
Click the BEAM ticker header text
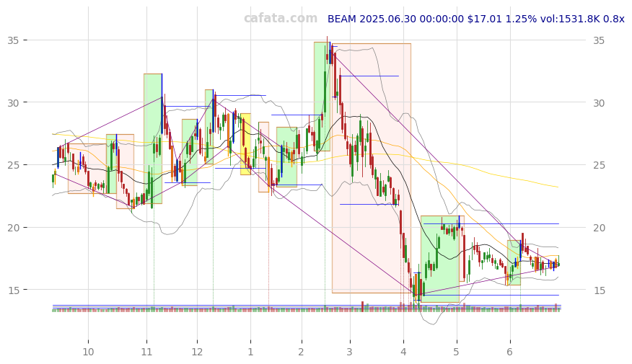[475, 19]
